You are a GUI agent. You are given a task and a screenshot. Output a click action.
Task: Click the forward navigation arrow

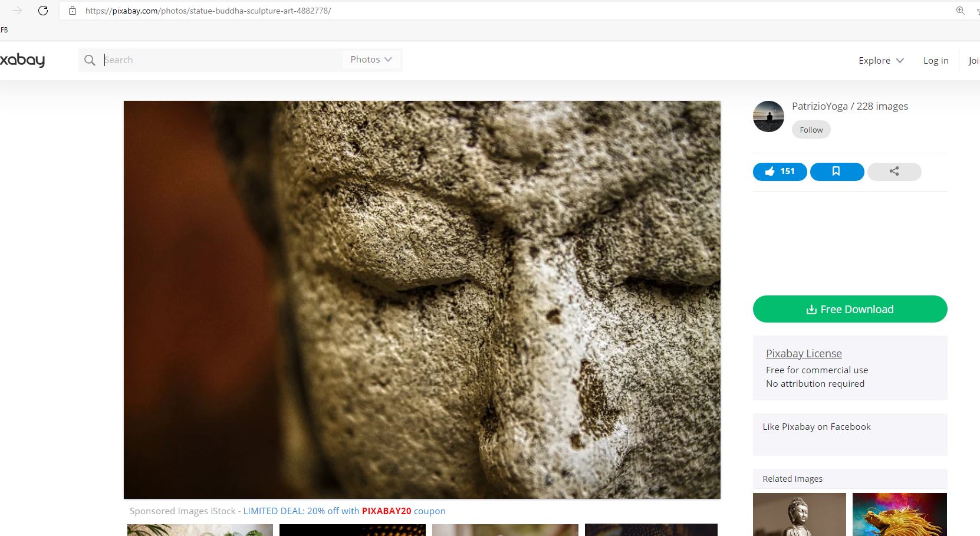(17, 11)
